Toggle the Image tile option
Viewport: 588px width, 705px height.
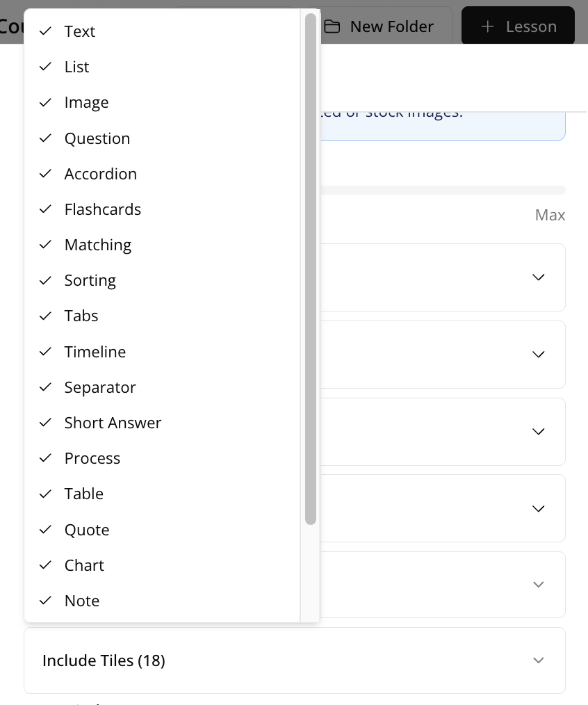pos(86,102)
